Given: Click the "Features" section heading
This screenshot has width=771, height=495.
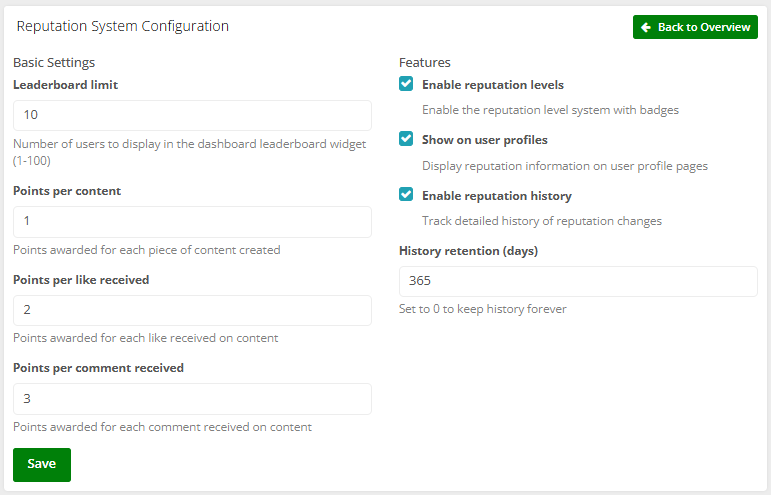Looking at the screenshot, I should pos(425,62).
